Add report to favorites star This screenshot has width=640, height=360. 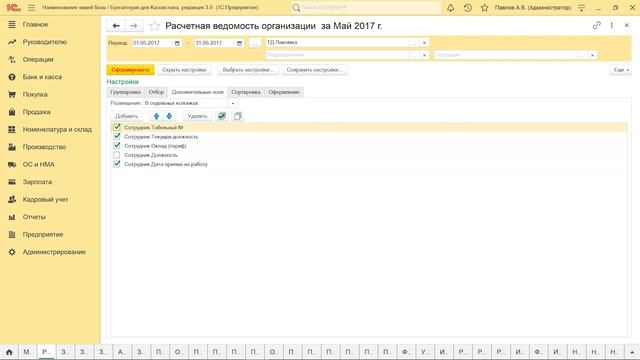click(154, 26)
